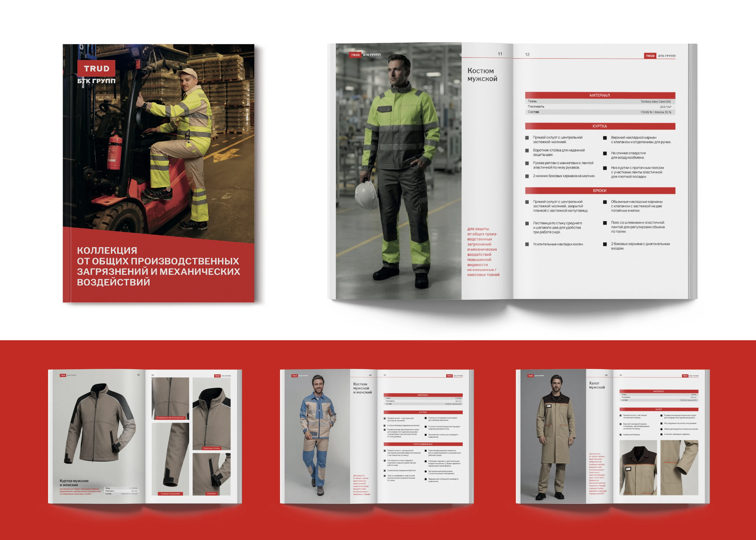Click the 'Костюм мужской и женский' heading

point(363,388)
